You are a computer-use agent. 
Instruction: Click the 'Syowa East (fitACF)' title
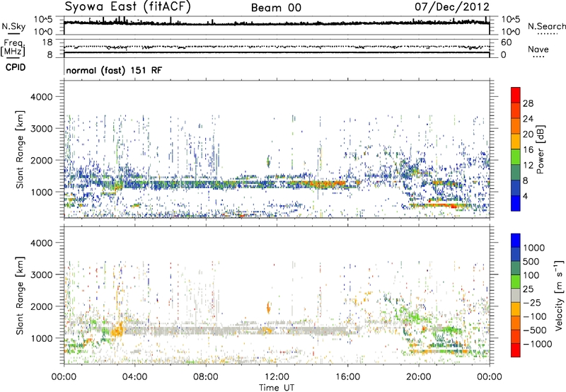point(127,7)
